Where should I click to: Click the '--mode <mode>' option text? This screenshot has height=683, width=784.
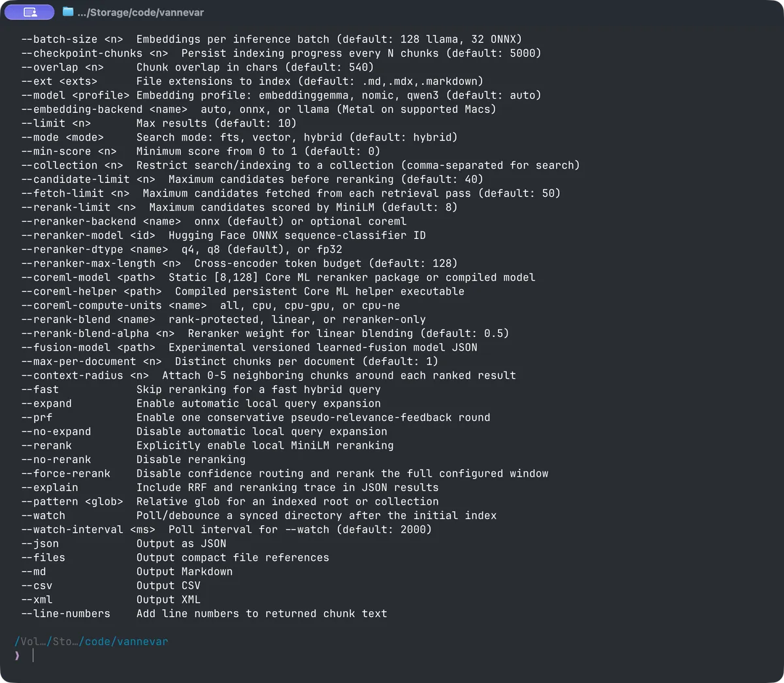click(62, 138)
